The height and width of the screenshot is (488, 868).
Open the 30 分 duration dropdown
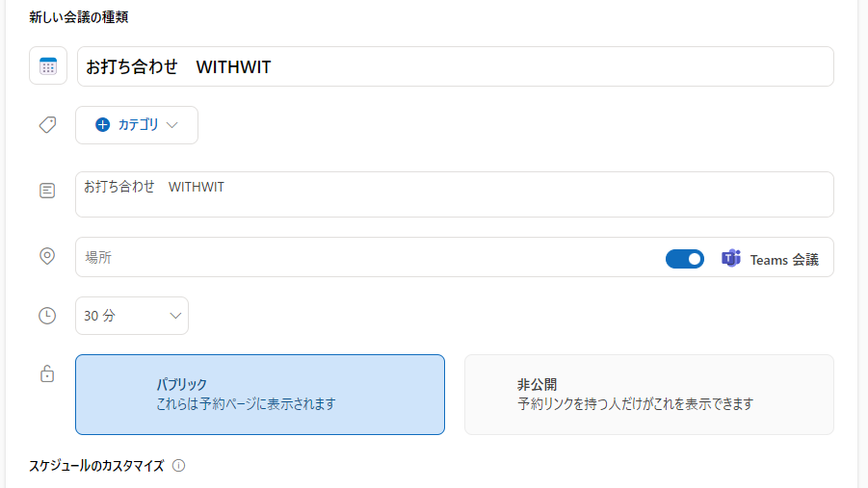132,316
